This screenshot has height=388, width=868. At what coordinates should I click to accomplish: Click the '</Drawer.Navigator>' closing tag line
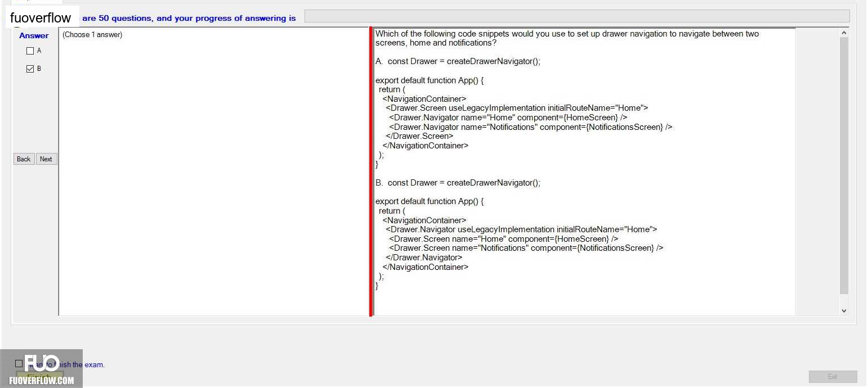pyautogui.click(x=424, y=258)
